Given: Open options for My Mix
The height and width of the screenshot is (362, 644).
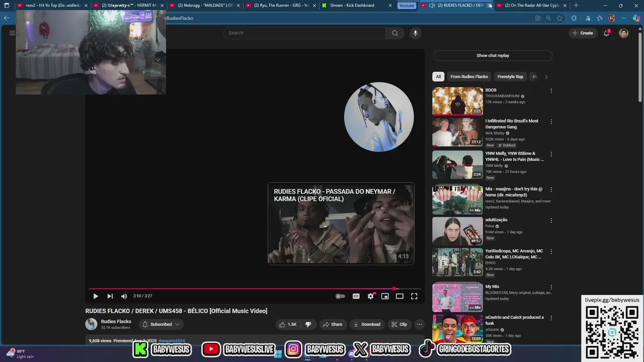Looking at the screenshot, I should [551, 287].
